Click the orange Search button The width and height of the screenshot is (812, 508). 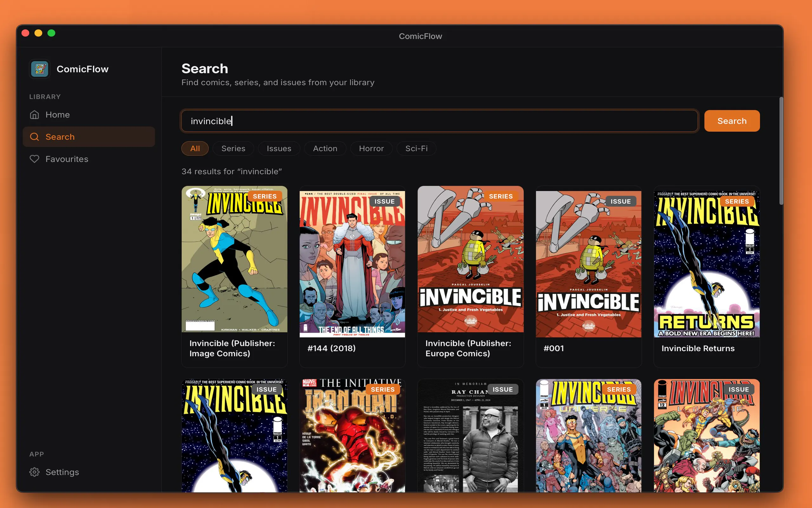[732, 121]
